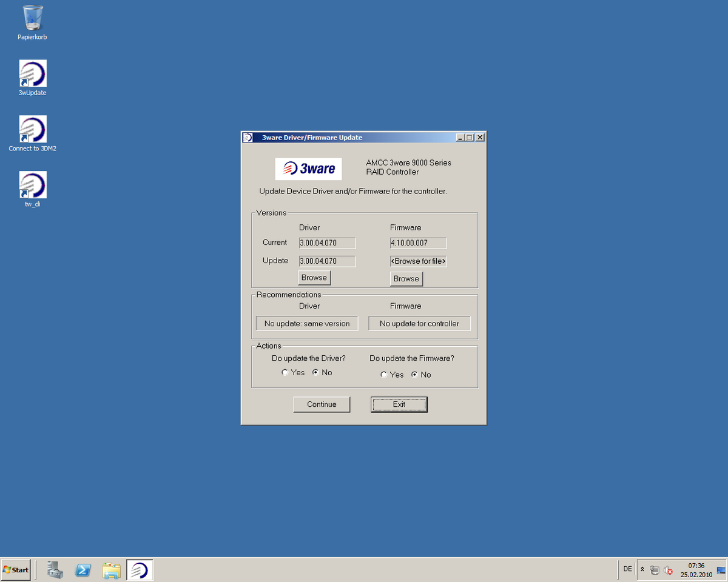Click the 'No update for controller' recommendation
Viewport: 728px width, 582px height.
[419, 324]
